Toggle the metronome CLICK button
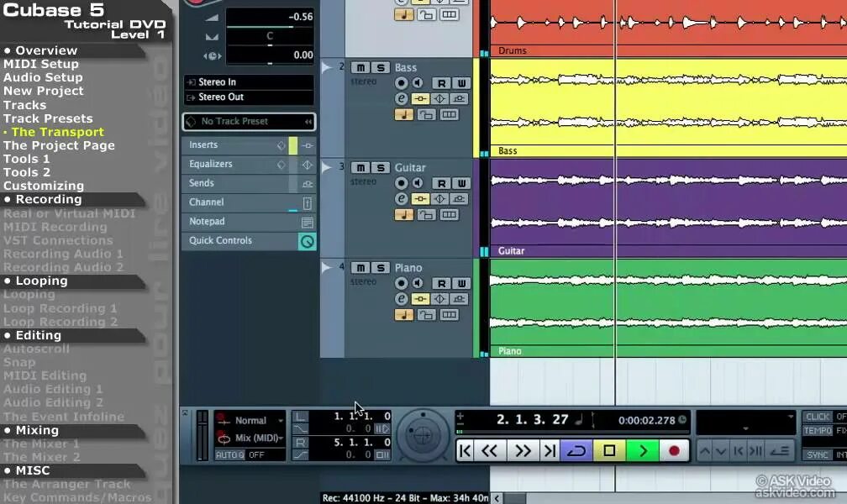The height and width of the screenshot is (504, 847). (x=818, y=417)
